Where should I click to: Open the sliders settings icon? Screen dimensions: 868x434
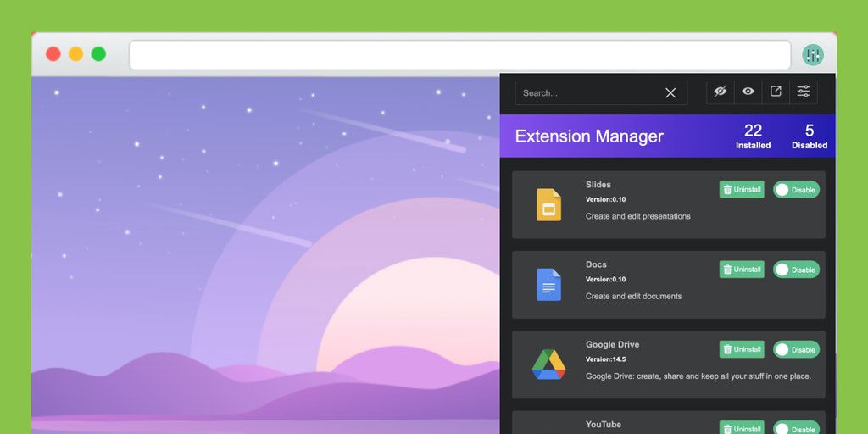tap(804, 92)
